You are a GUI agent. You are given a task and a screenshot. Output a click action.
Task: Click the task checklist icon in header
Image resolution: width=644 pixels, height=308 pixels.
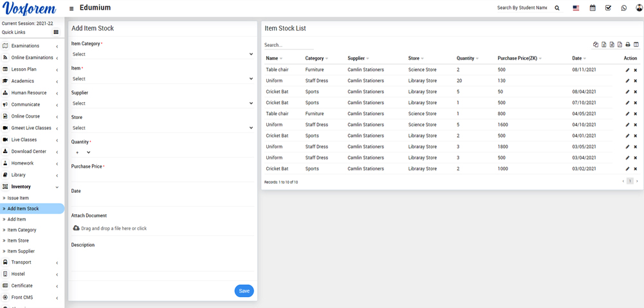tap(608, 8)
